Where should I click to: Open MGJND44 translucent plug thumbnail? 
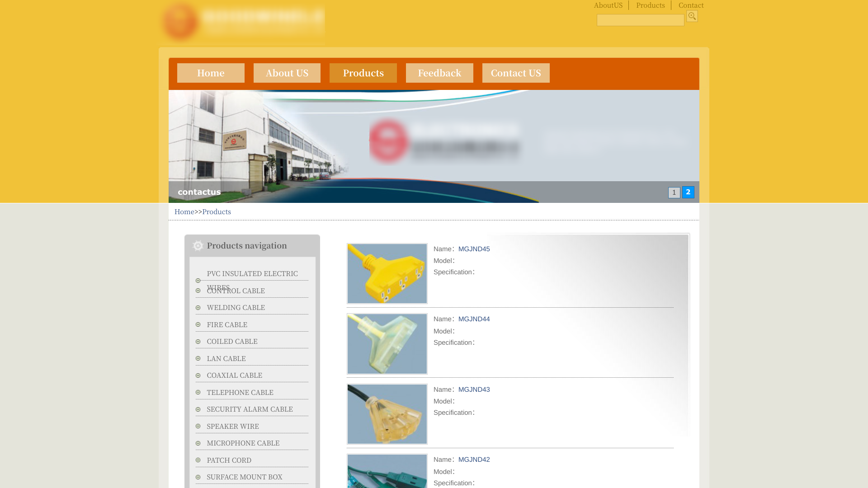pyautogui.click(x=387, y=344)
